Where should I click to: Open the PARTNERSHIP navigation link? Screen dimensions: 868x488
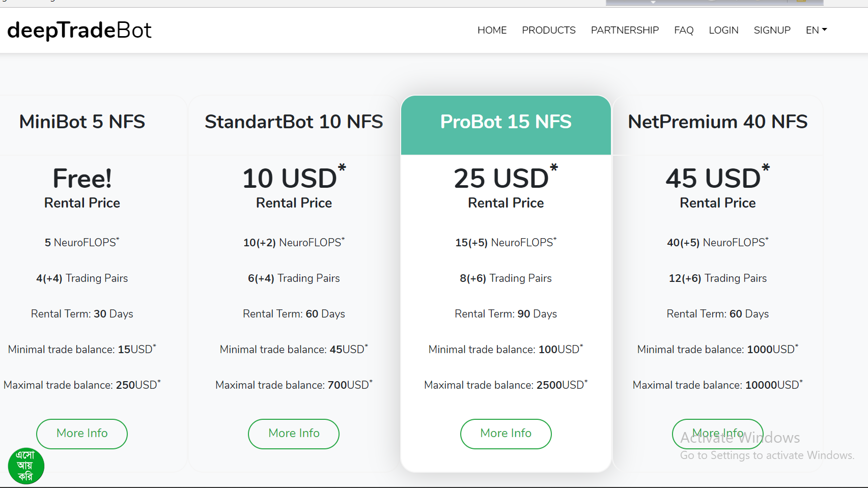tap(625, 30)
